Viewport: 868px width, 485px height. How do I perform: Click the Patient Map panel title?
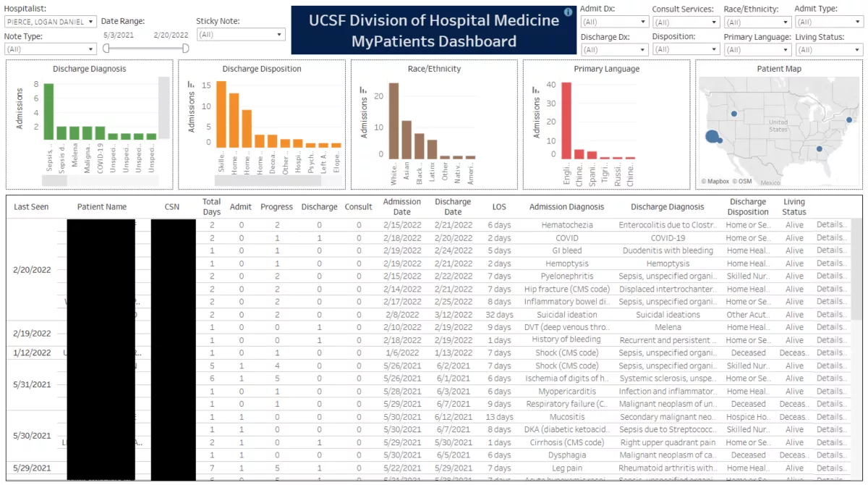[779, 69]
